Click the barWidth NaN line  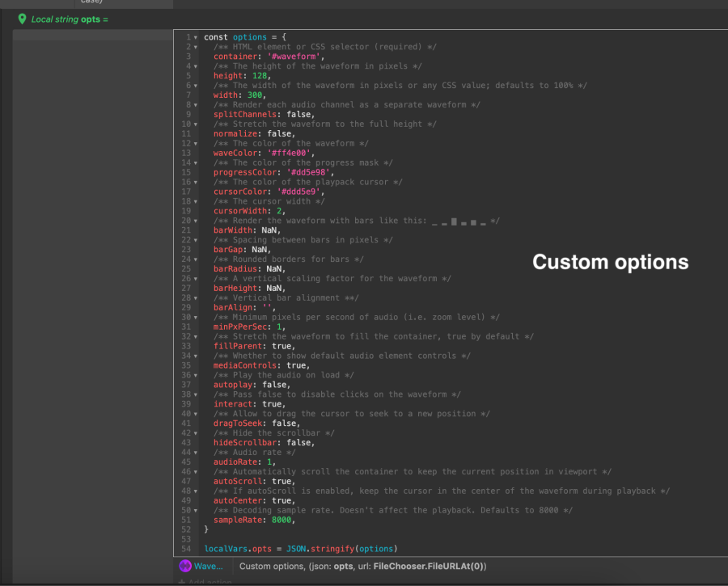pyautogui.click(x=247, y=230)
